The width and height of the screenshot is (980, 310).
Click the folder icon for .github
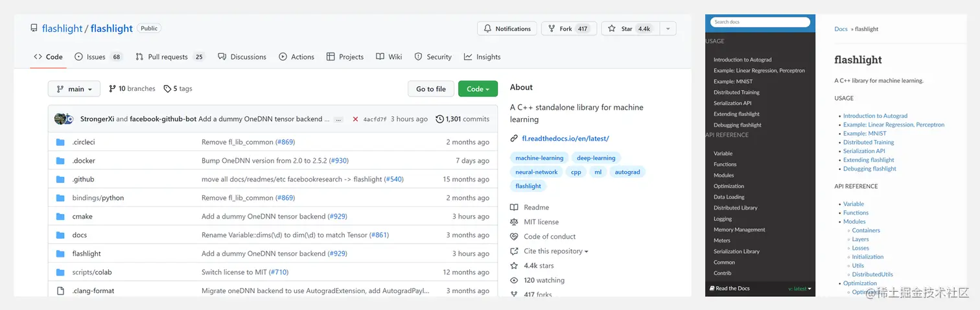tap(60, 179)
